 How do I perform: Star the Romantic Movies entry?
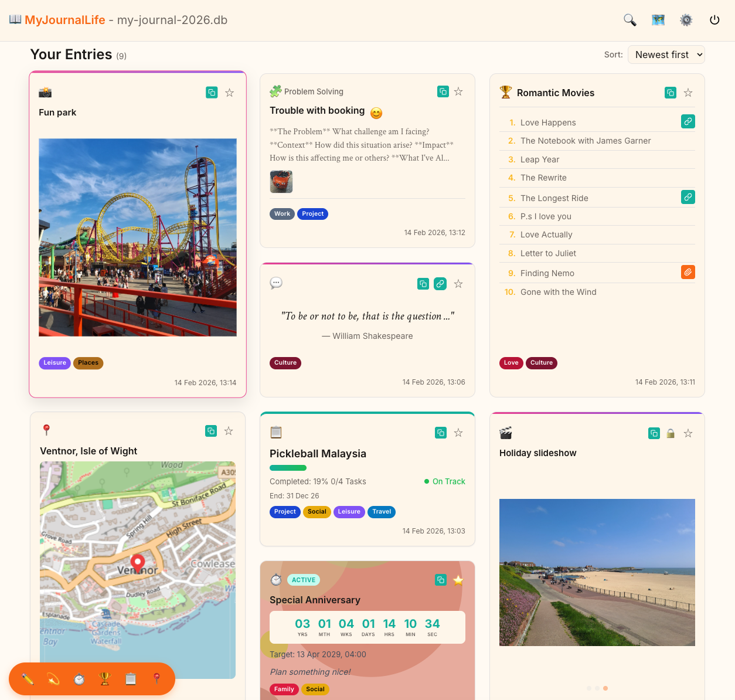pos(688,93)
